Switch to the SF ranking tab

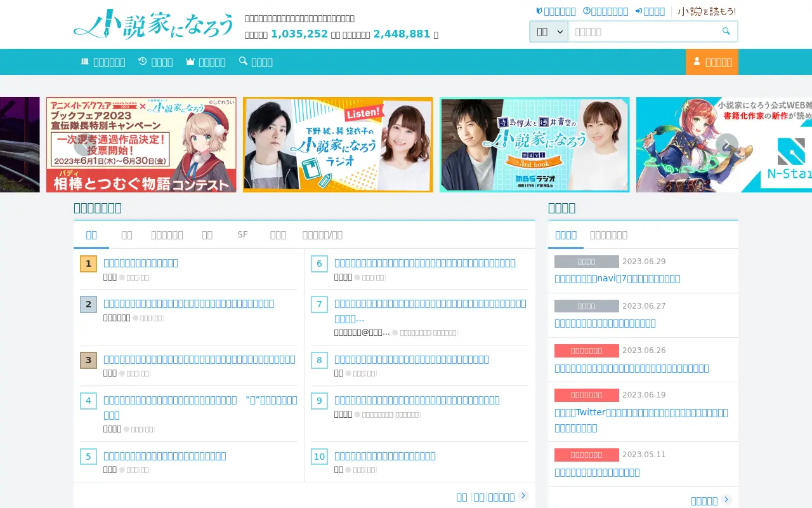[x=242, y=235]
